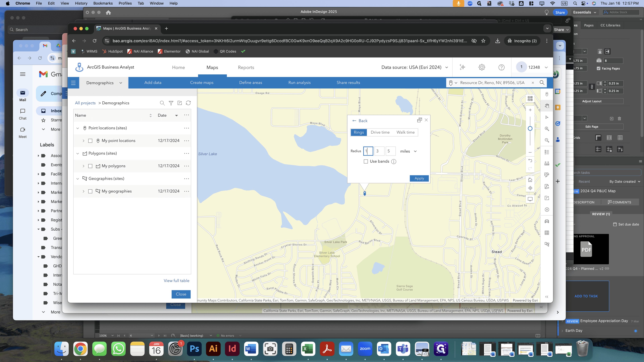Open the Define areas tab
The height and width of the screenshot is (362, 644).
coord(251,82)
